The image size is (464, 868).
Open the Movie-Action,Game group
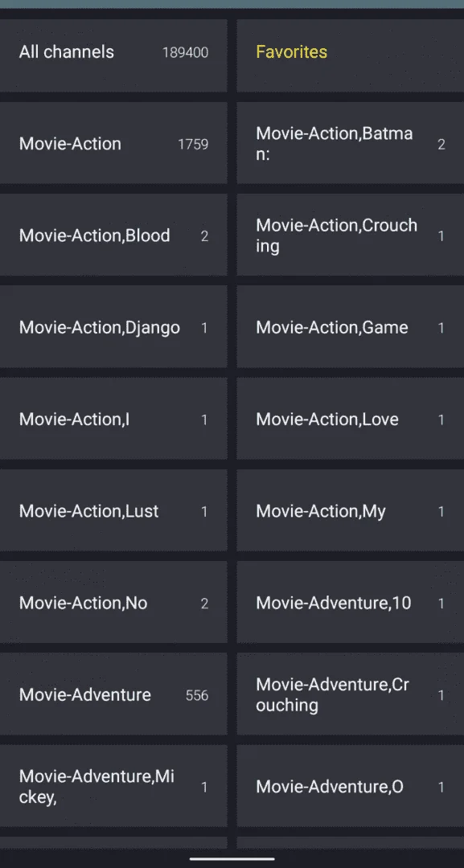click(x=351, y=327)
